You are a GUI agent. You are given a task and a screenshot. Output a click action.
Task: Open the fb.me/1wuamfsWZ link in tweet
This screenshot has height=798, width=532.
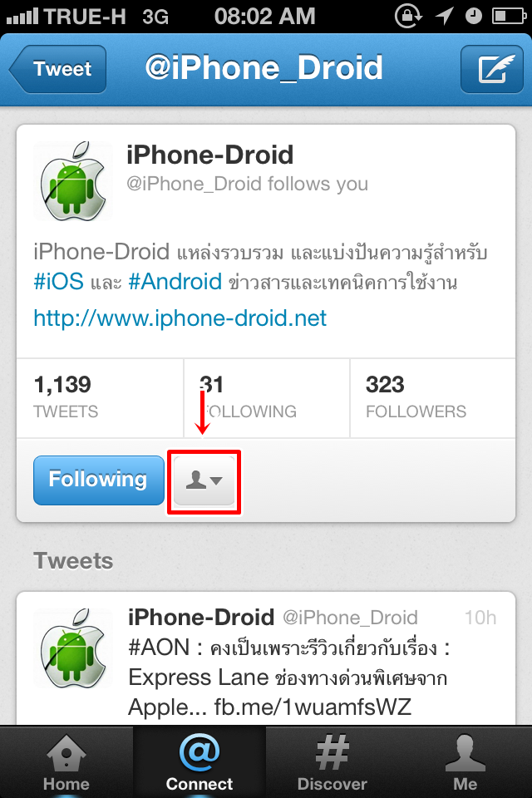click(313, 707)
